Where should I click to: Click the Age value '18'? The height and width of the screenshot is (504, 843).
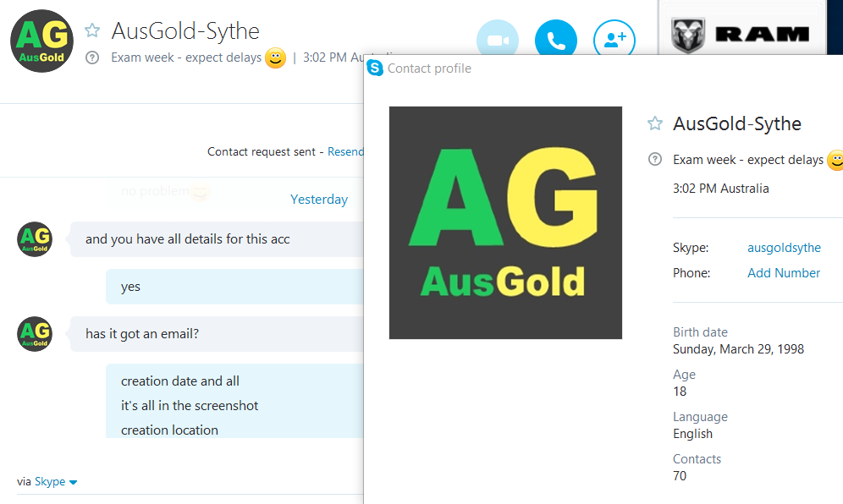[x=680, y=392]
